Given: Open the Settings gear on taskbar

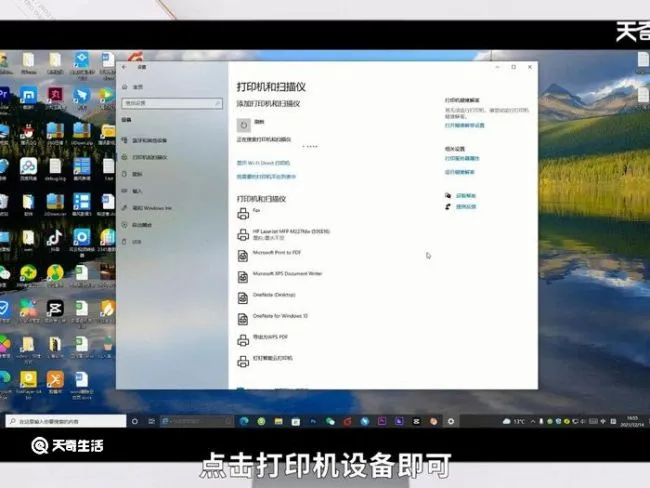Looking at the screenshot, I should (451, 421).
